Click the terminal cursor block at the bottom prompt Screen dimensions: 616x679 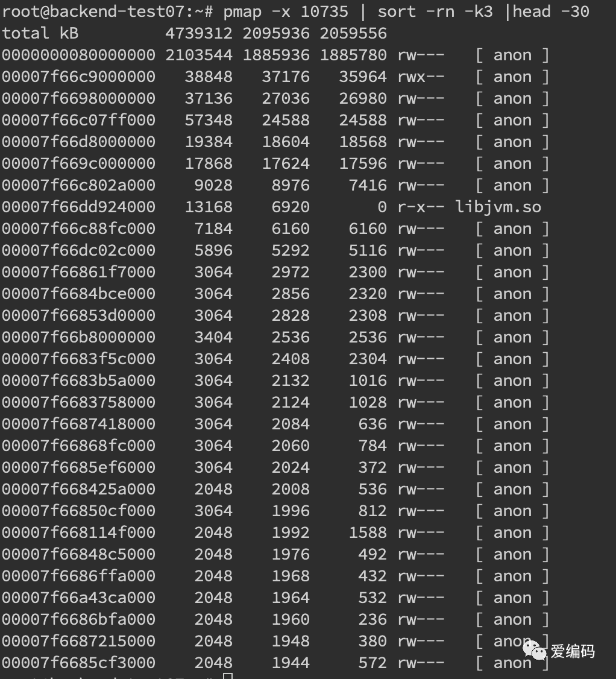228,676
